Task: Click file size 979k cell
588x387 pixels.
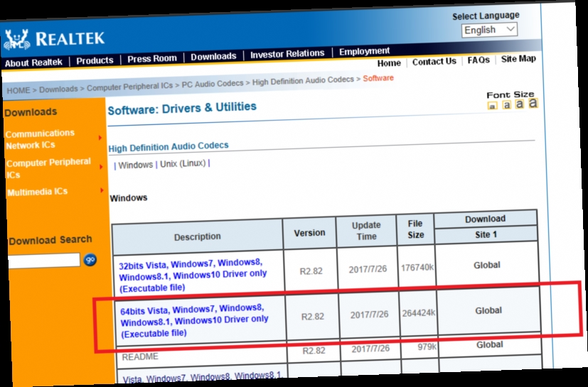Action: coord(427,347)
